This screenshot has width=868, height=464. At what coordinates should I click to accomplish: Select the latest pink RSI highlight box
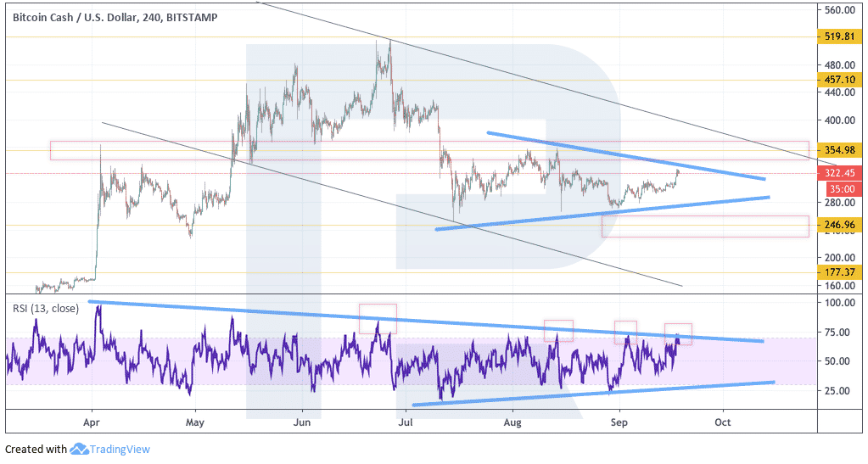coord(678,334)
